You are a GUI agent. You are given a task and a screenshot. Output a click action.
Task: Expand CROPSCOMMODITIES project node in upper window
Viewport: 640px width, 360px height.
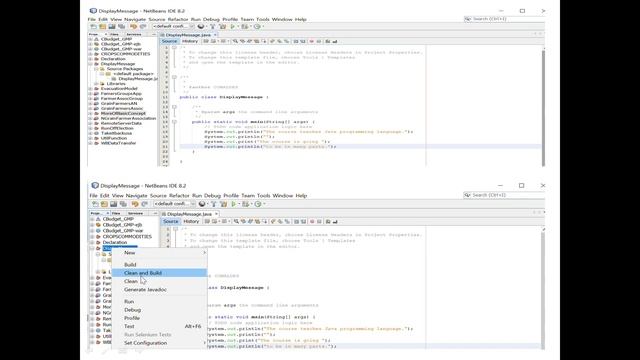coord(91,54)
